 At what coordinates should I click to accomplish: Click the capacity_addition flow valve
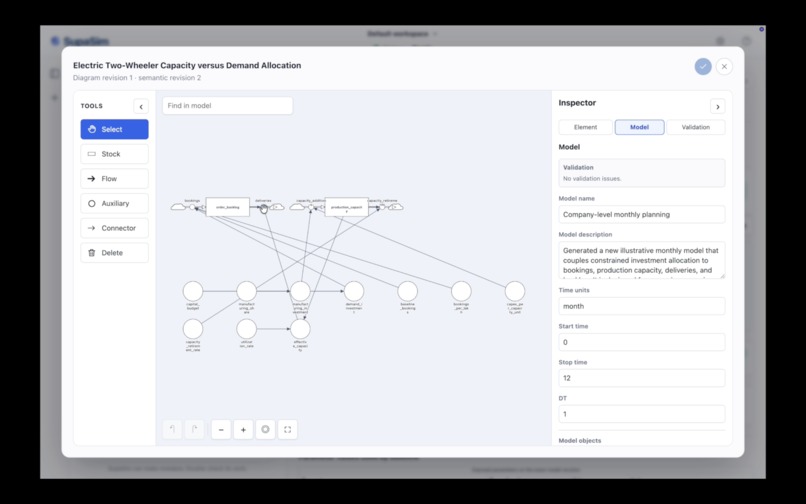[311, 207]
